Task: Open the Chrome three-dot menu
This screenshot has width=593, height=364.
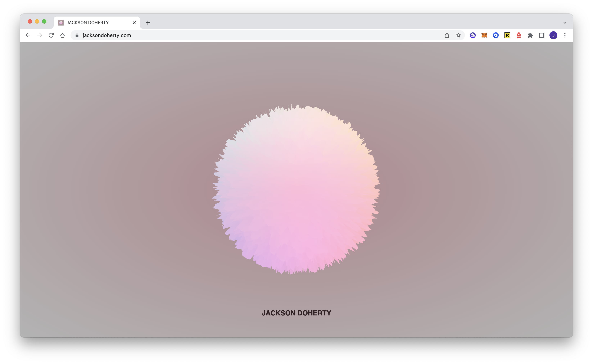Action: pos(565,35)
